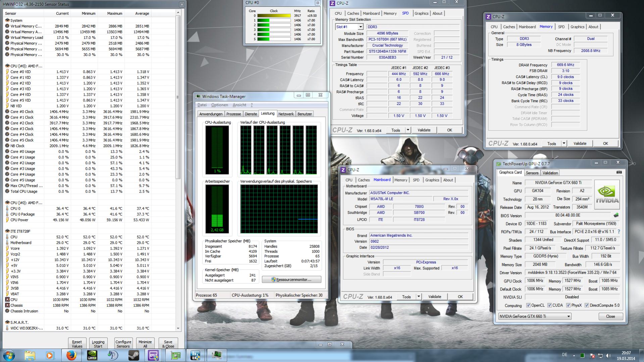Screen dimensions: 644x362
Task: Click the Motherboard temperature icon in HWiNFO
Action: [x=7, y=243]
